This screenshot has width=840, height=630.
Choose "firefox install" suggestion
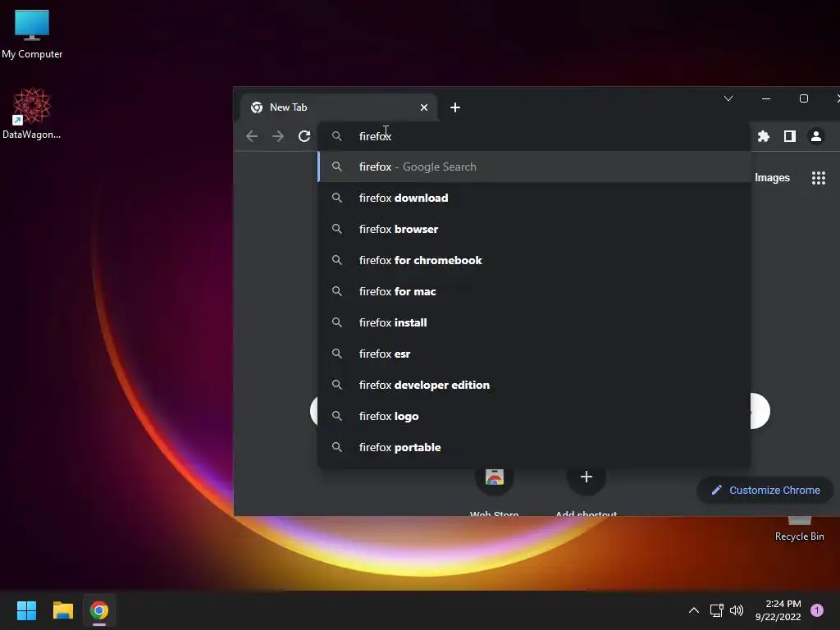point(534,322)
